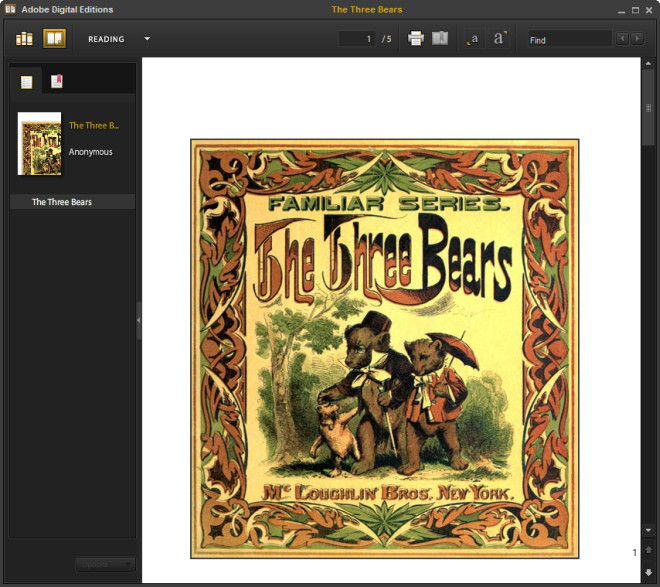This screenshot has height=587, width=660.
Task: Collapse the left navigation panel handle
Action: (138, 320)
